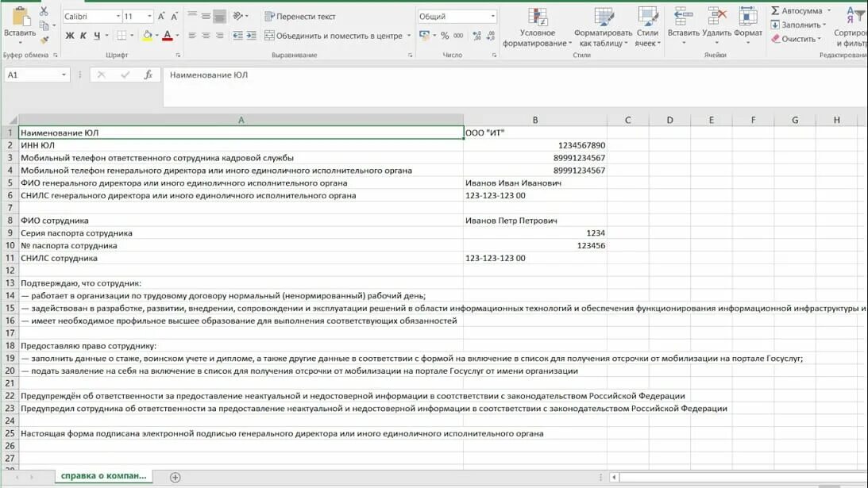Click horizontal scrollbar left arrow

pyautogui.click(x=614, y=477)
